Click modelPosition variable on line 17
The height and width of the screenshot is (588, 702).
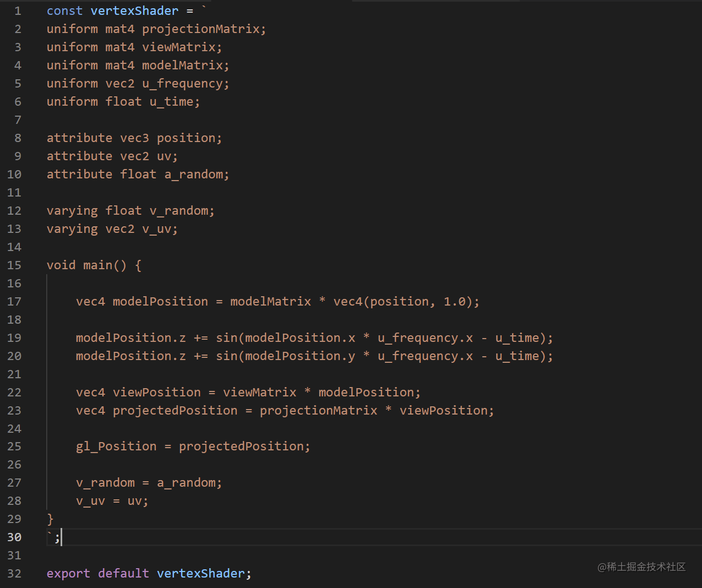(x=160, y=302)
